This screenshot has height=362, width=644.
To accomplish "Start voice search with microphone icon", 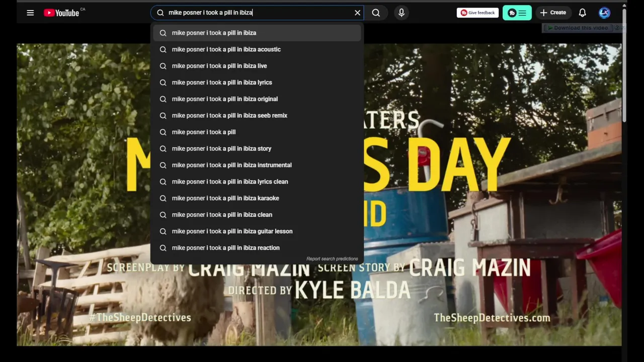I will [401, 13].
